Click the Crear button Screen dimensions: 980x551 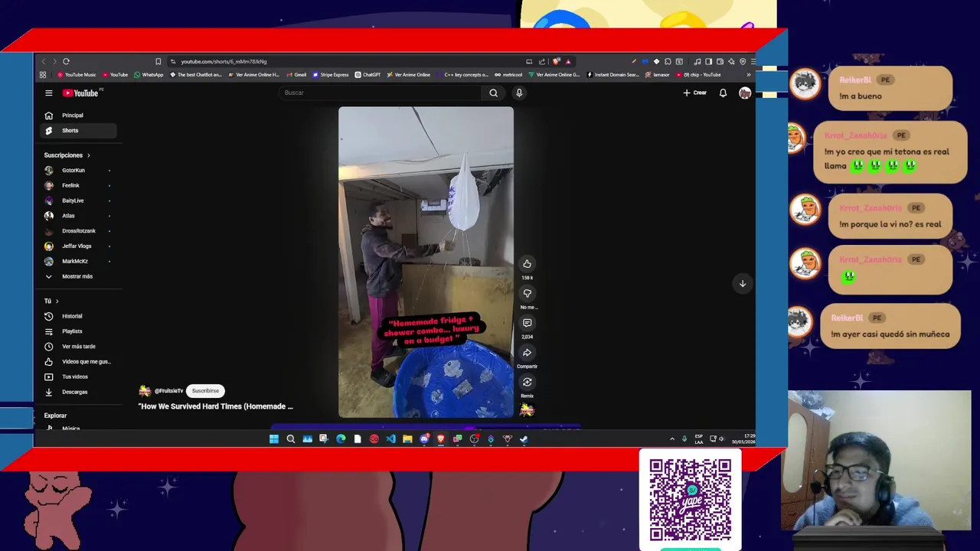coord(694,93)
